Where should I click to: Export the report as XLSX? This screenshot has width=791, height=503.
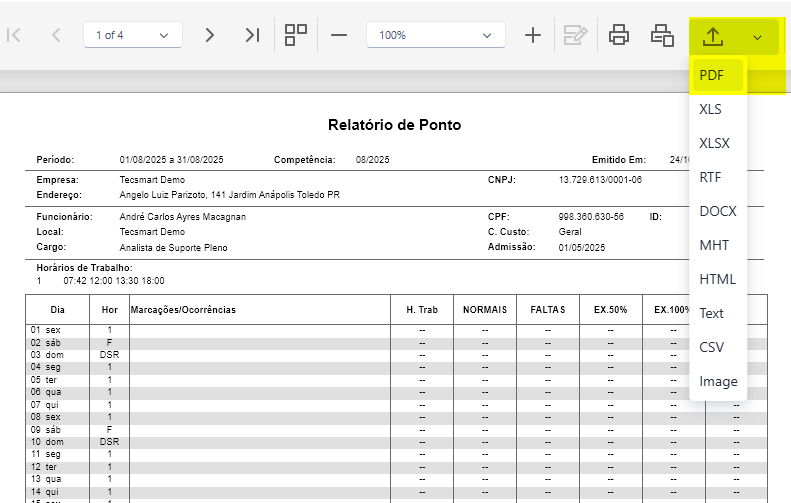point(718,143)
